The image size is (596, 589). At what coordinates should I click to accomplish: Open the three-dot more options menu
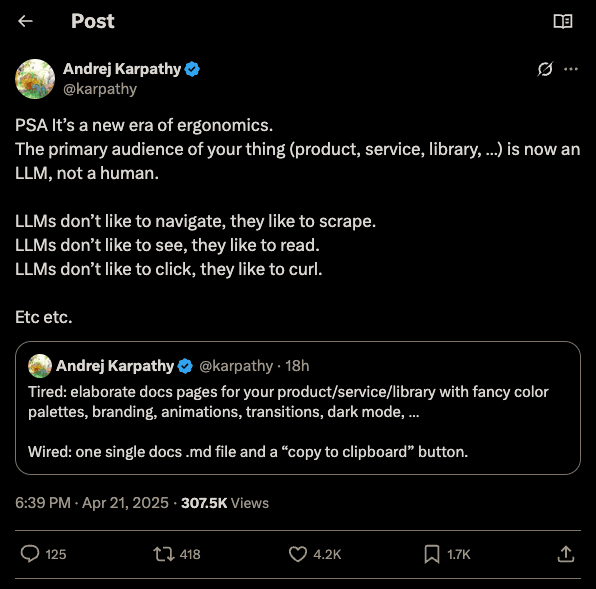571,69
